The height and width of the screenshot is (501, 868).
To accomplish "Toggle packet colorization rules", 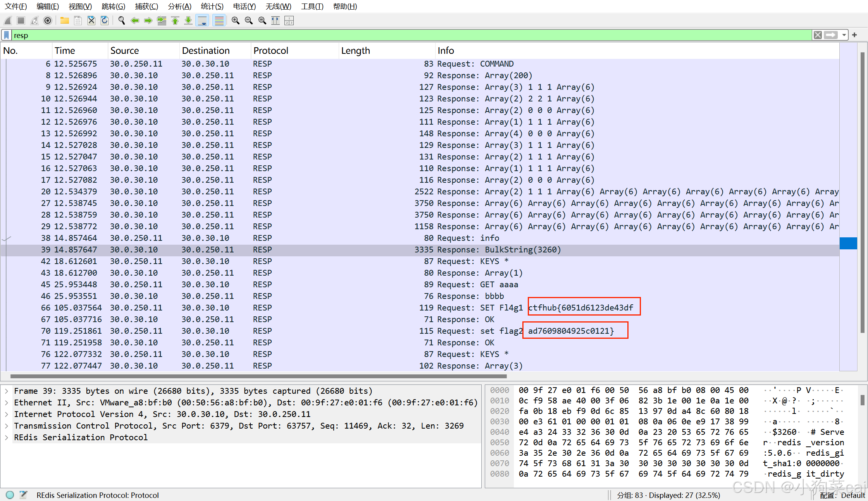I will (x=219, y=21).
